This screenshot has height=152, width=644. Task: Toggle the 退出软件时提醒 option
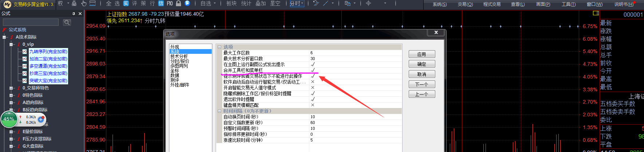pos(313,99)
